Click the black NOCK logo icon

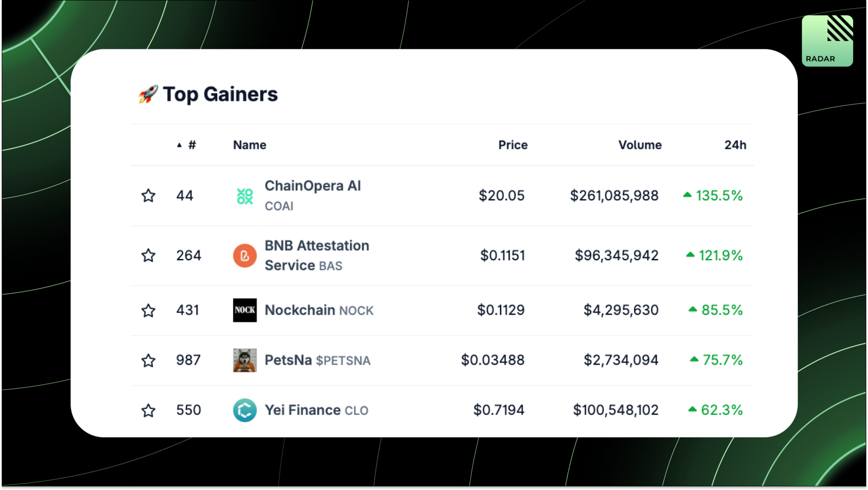245,310
